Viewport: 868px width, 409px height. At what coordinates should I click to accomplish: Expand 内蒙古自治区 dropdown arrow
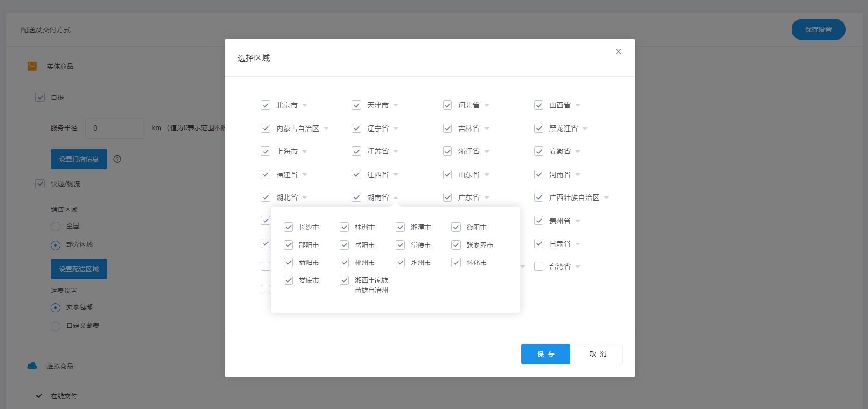pos(326,129)
